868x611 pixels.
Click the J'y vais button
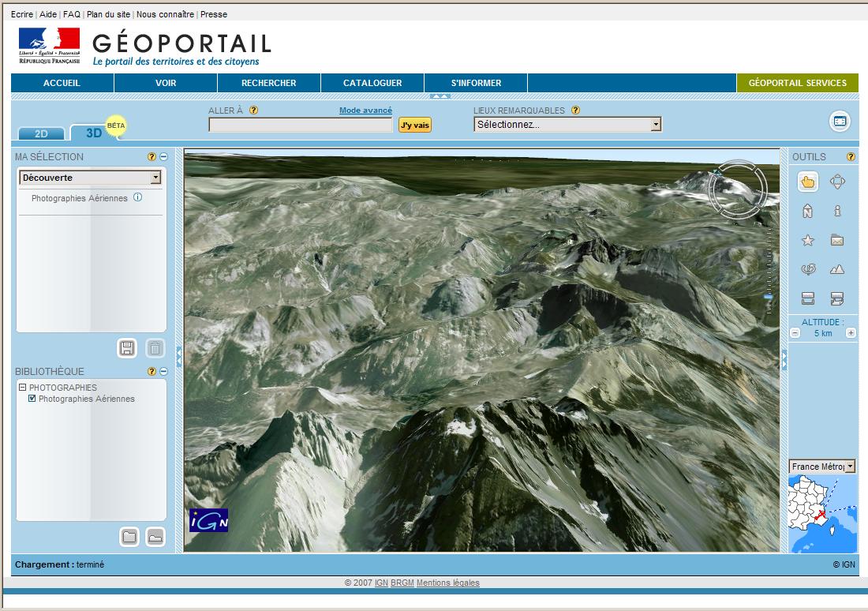pyautogui.click(x=415, y=126)
